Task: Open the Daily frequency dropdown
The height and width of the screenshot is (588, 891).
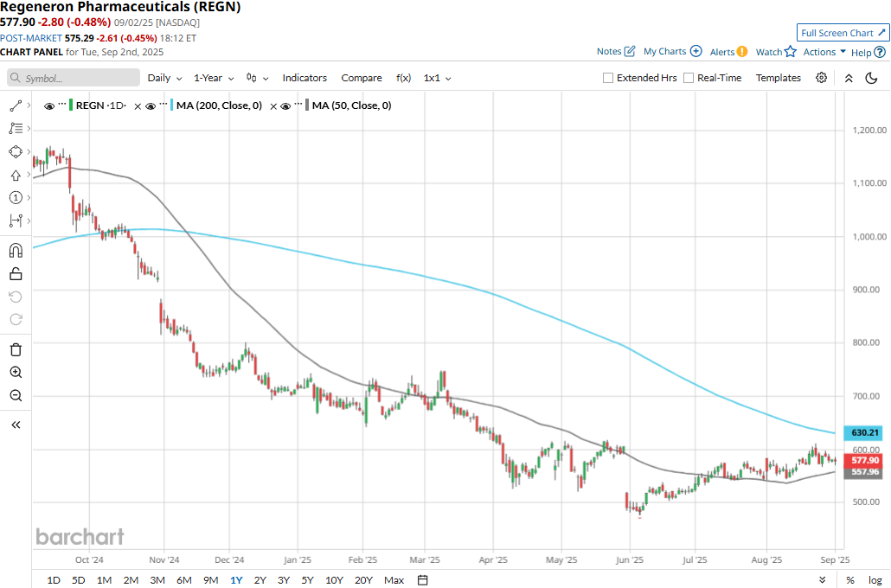Action: [x=164, y=78]
